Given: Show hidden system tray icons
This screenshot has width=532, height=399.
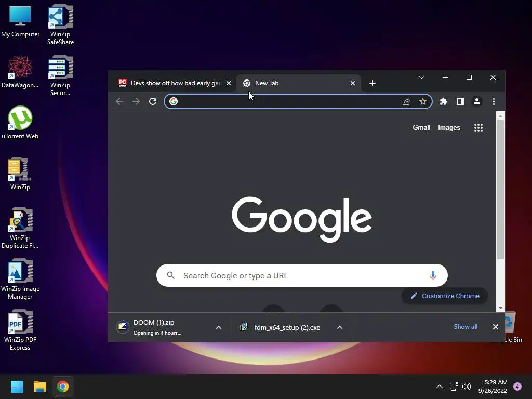Looking at the screenshot, I should pyautogui.click(x=440, y=387).
